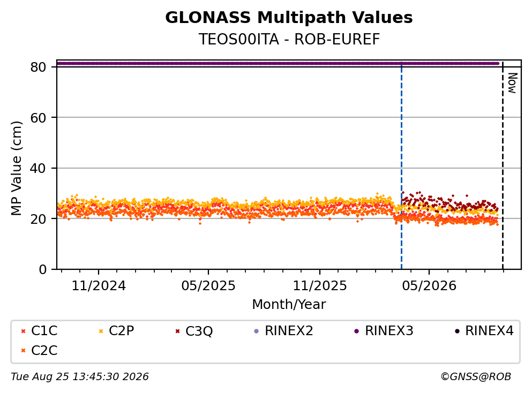
Task: Click the C2P yellow legend marker
Action: [x=101, y=331]
